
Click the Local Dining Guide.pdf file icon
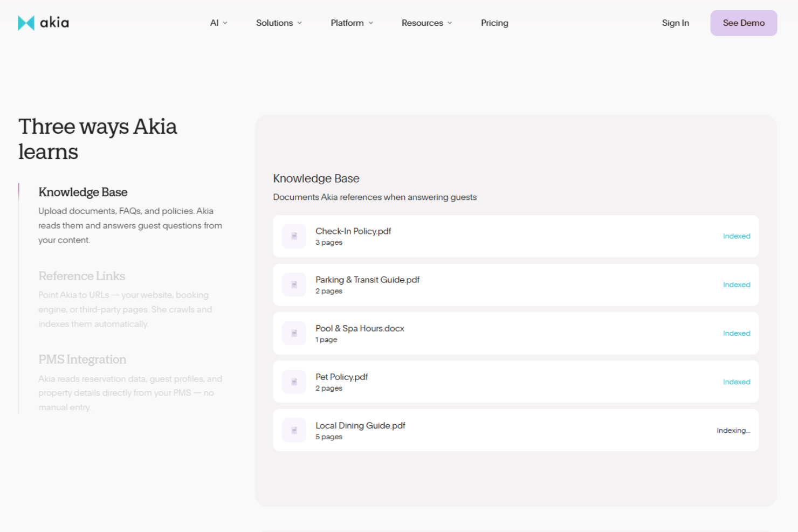pos(294,430)
